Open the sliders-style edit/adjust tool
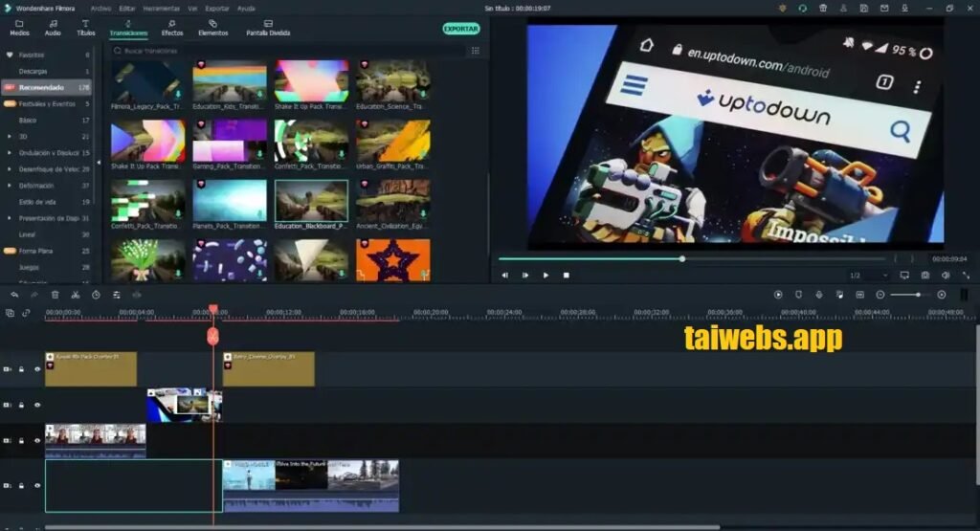Screen dimensions: 980x531 pyautogui.click(x=116, y=295)
